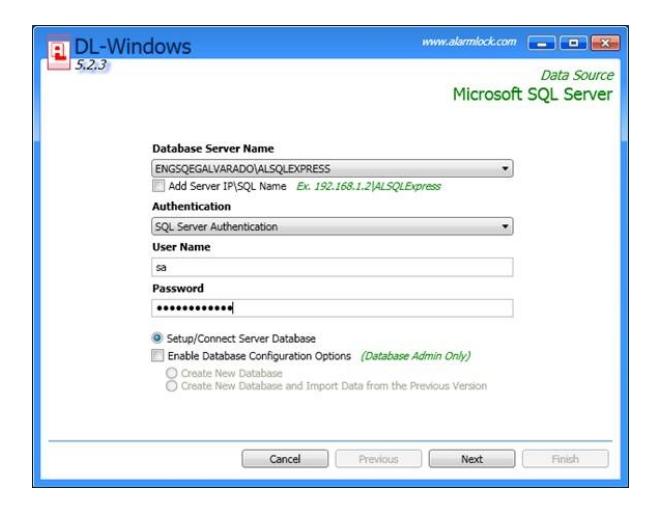This screenshot has width=656, height=508.
Task: Enable Add Server IP\SQL Name checkbox
Action: point(159,186)
